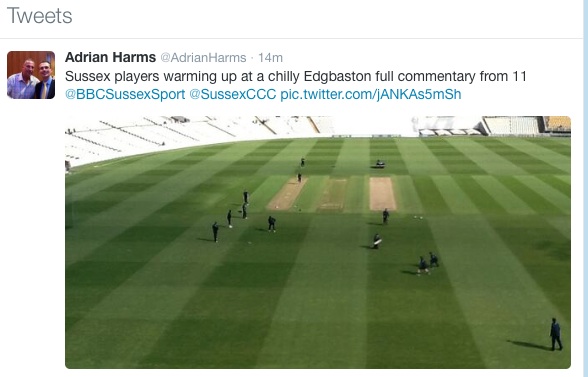The height and width of the screenshot is (377, 588).
Task: Click the man in suit in avatar
Action: (45, 81)
